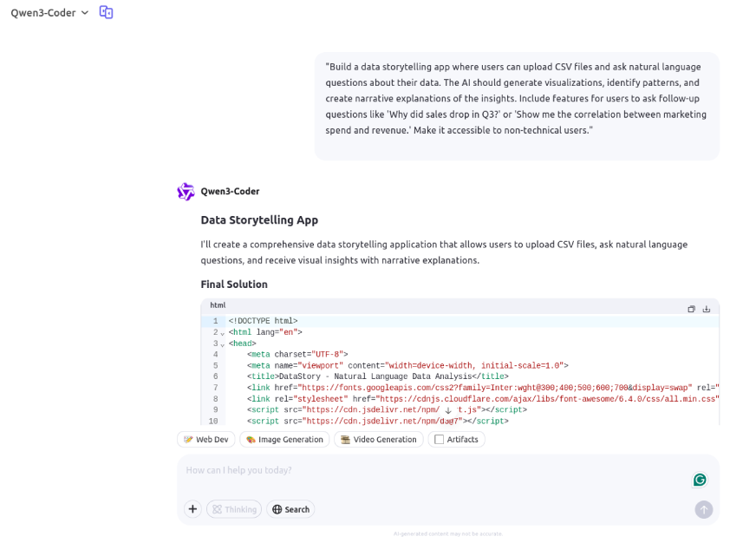The height and width of the screenshot is (543, 756).
Task: Click the compare models icon beside Qwen3-Coder
Action: pos(106,12)
